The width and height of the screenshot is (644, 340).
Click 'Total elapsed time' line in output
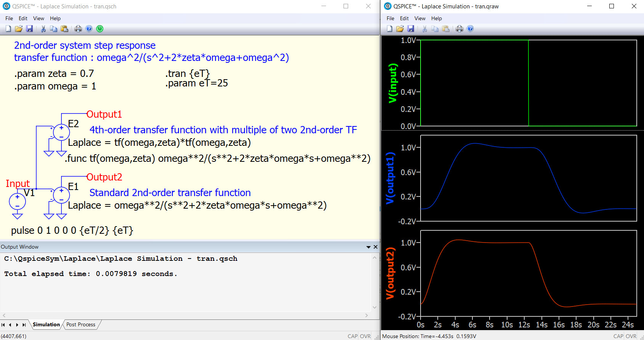tap(91, 274)
